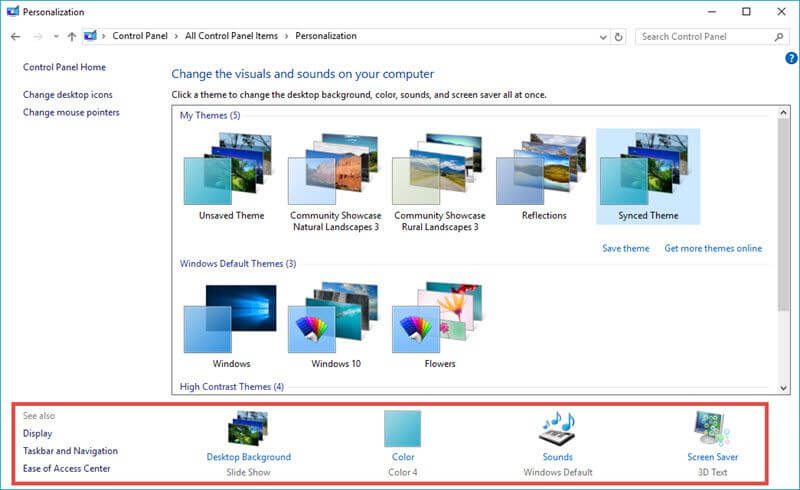Open Control Panel Home link
Screen dimensions: 800x490
coord(64,67)
